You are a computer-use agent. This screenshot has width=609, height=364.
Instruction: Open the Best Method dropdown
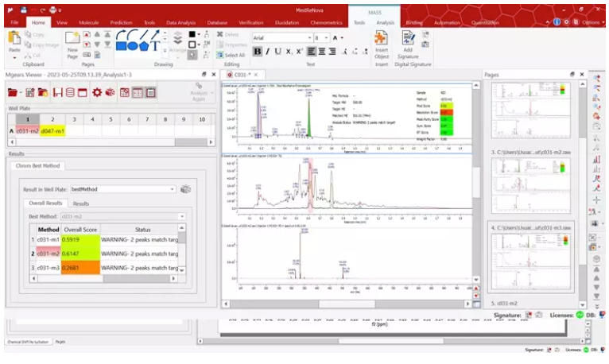pos(181,216)
